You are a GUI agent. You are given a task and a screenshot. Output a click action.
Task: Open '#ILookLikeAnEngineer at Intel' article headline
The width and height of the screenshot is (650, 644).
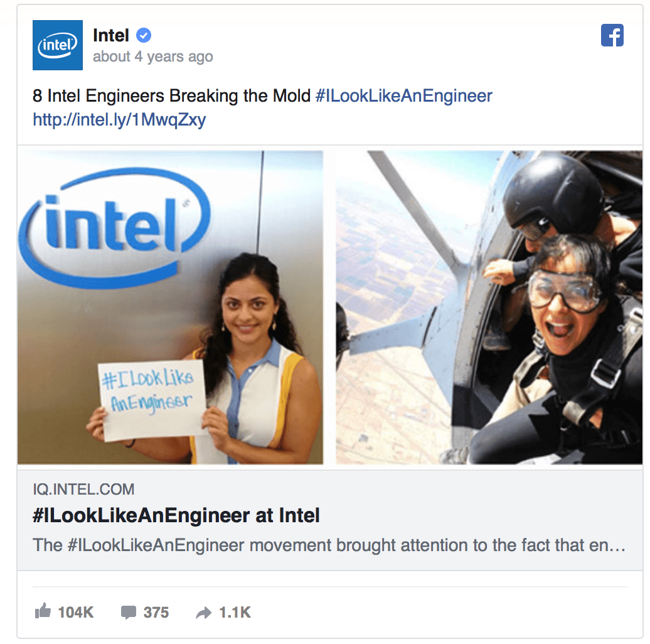pos(176,515)
